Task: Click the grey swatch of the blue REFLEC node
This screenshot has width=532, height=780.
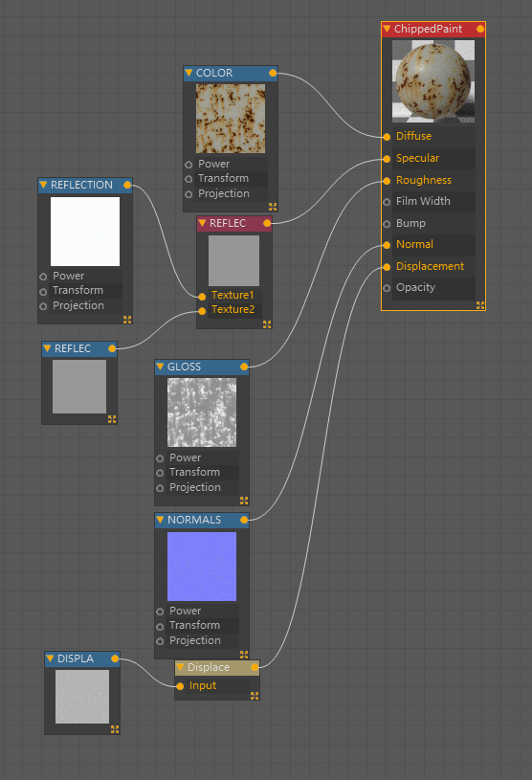Action: pos(79,387)
